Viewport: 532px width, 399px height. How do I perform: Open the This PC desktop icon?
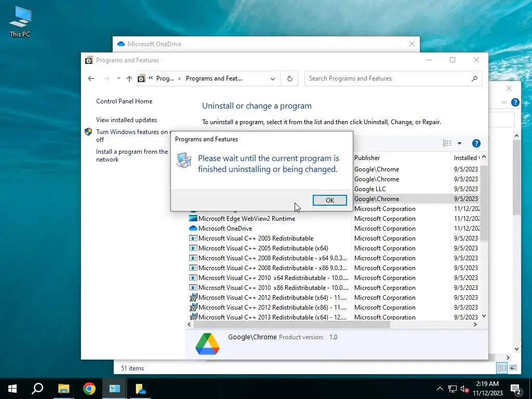tap(20, 22)
